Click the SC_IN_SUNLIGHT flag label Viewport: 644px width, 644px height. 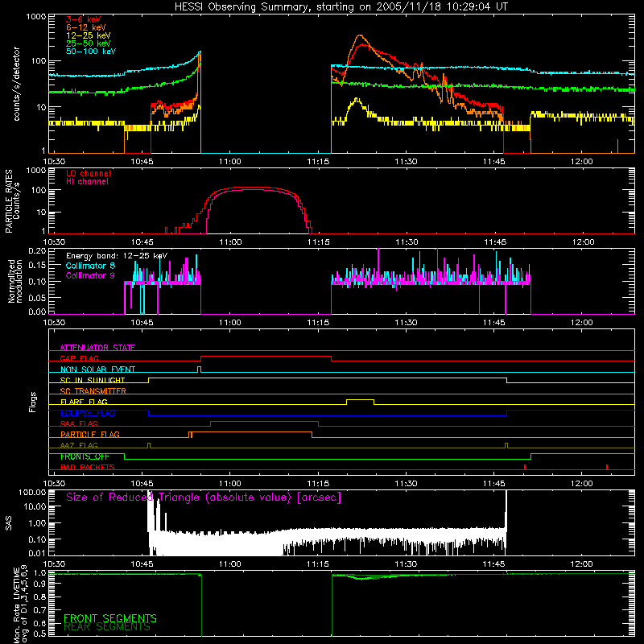[x=93, y=380]
